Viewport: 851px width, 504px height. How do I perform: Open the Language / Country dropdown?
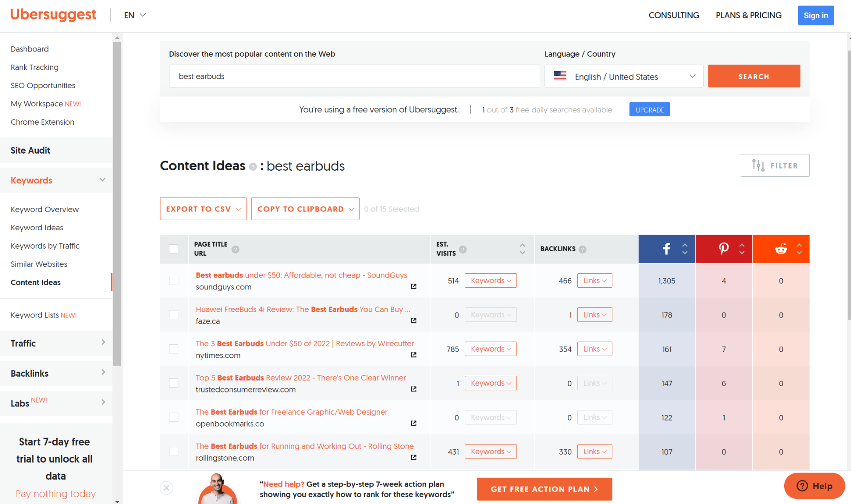(623, 76)
